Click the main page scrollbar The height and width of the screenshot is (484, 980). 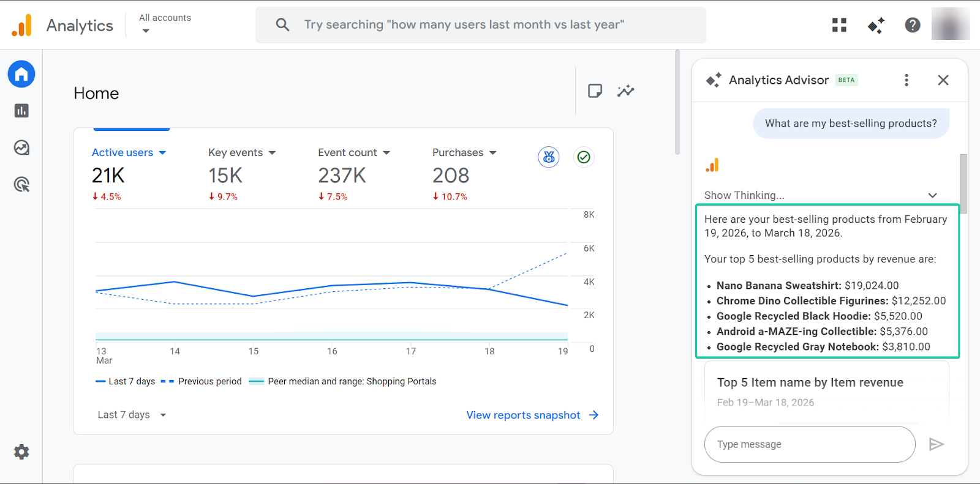(677, 102)
